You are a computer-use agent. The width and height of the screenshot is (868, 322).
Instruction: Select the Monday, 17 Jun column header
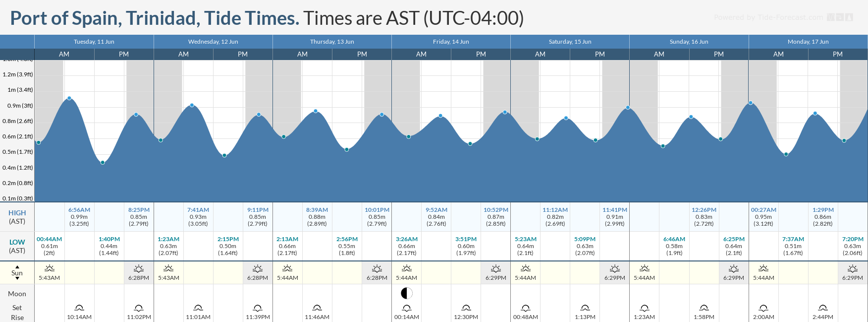click(808, 42)
